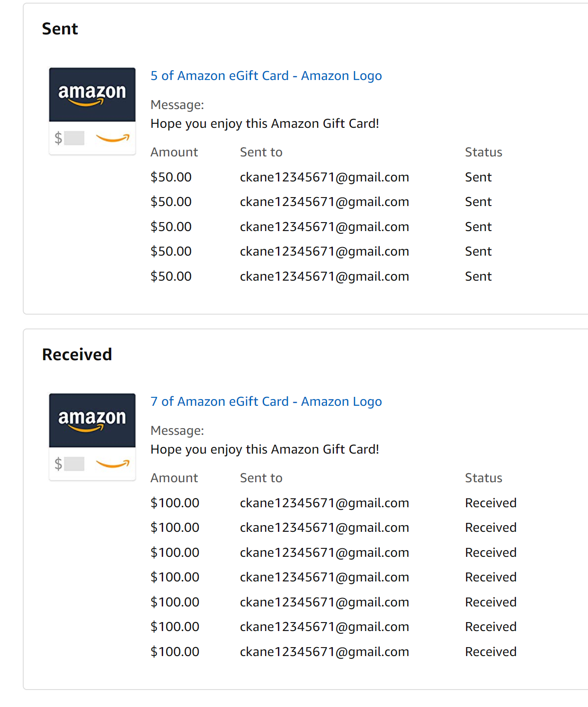Screen dimensions: 588x707
Task: Click the last Received status entry
Action: click(491, 652)
